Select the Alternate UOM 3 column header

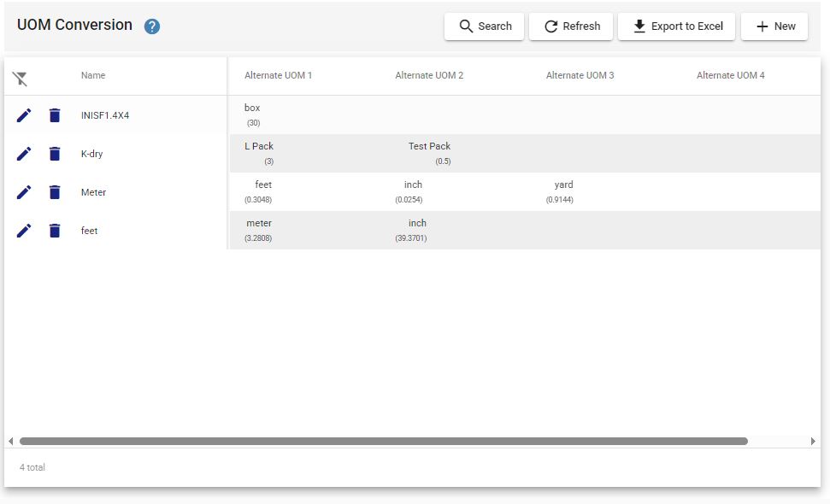pyautogui.click(x=580, y=75)
